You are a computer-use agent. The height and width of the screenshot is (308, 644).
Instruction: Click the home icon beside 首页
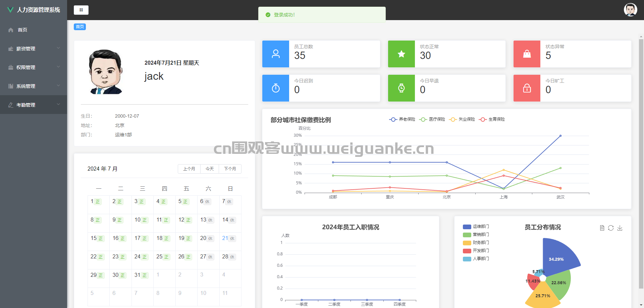click(x=11, y=30)
